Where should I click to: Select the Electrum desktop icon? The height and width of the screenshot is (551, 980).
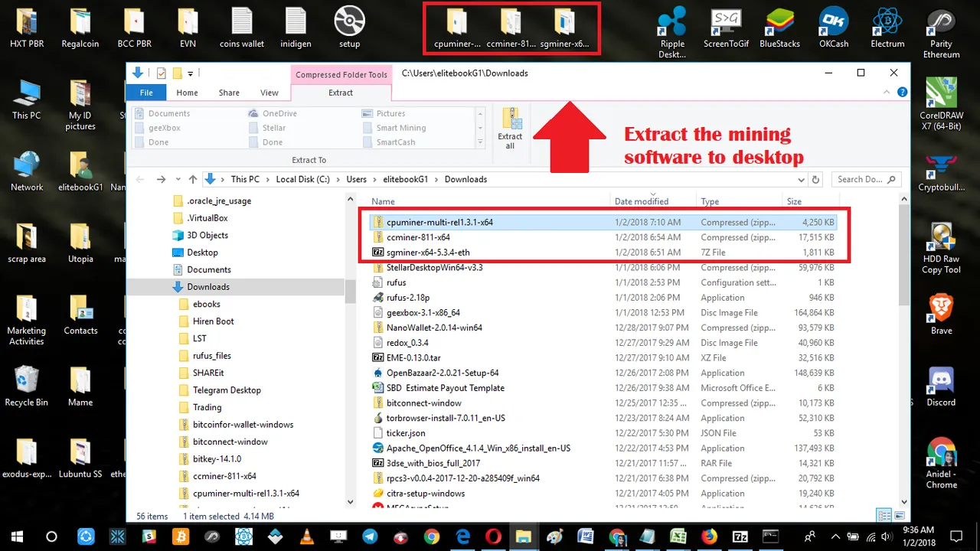point(887,28)
